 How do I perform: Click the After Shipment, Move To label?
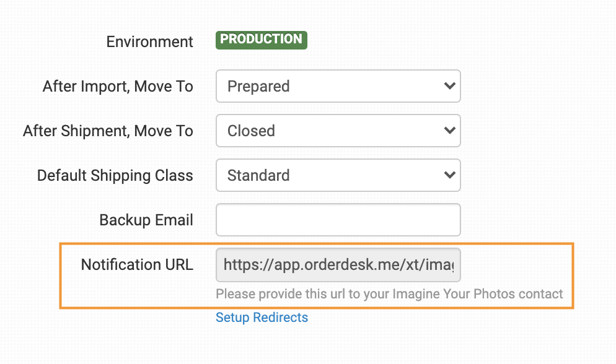click(108, 131)
